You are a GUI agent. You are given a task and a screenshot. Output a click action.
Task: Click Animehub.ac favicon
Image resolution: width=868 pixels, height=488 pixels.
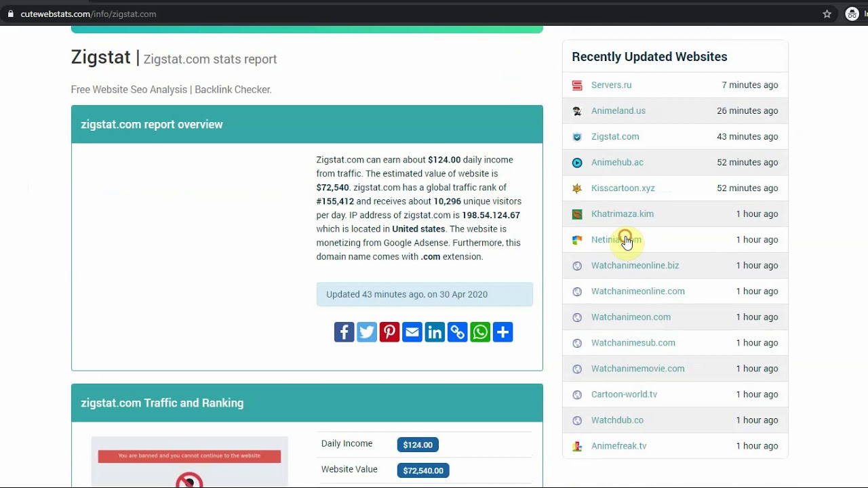(x=577, y=163)
